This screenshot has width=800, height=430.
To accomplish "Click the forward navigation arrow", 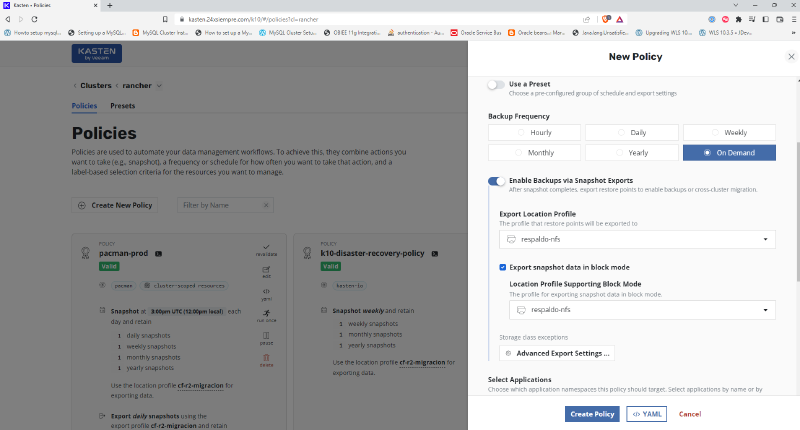I will pos(21,19).
